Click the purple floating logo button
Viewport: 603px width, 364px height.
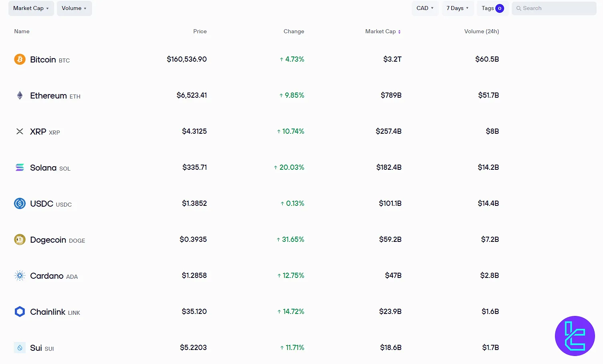575,336
